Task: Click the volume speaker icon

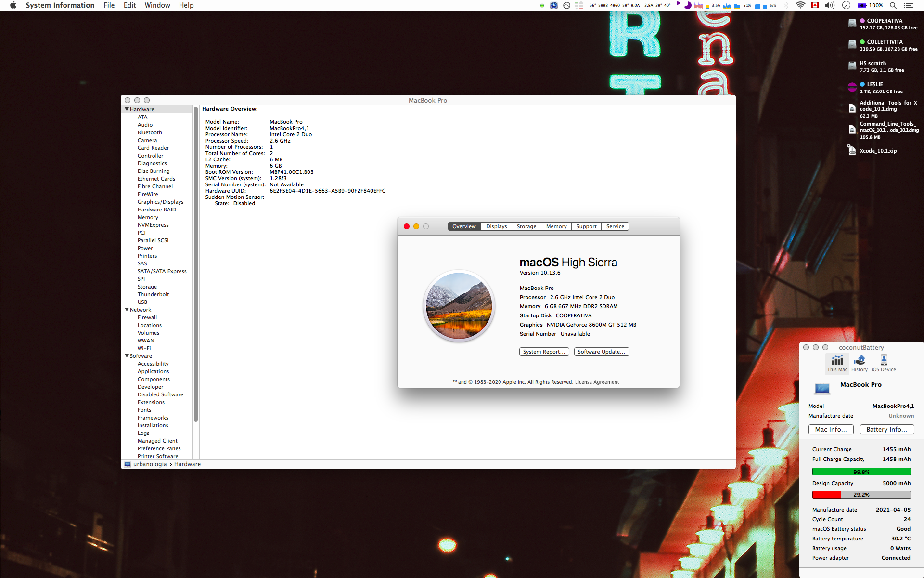Action: [829, 5]
